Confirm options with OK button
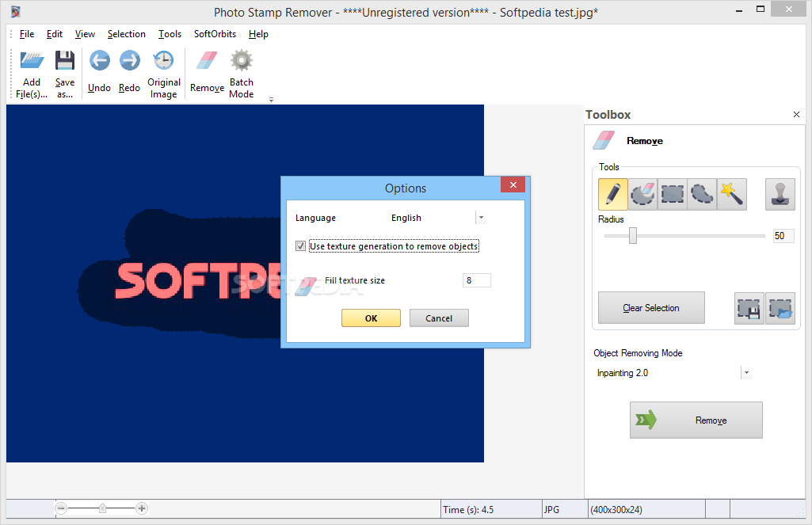 tap(371, 318)
